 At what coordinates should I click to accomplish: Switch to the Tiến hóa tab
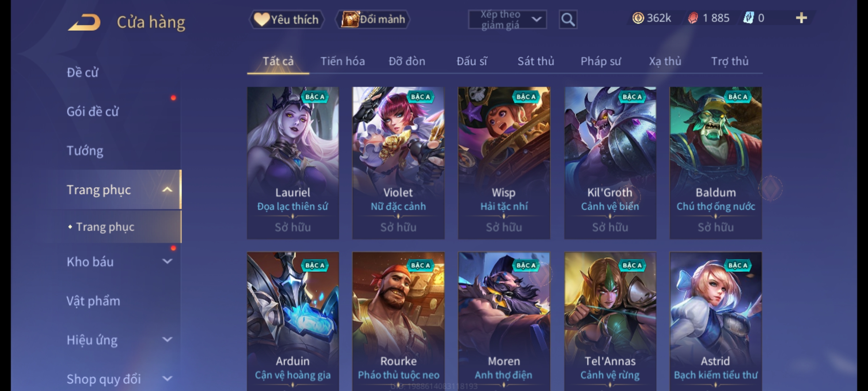[x=342, y=61]
